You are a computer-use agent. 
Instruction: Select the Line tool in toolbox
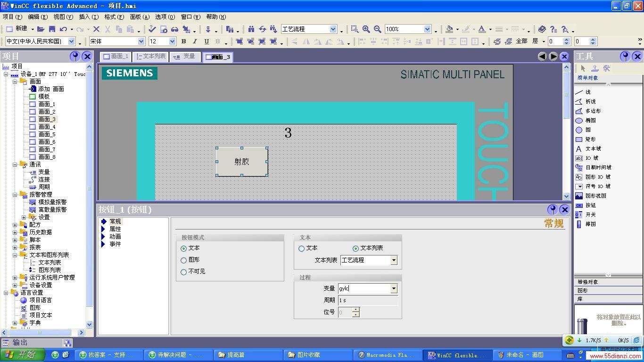pyautogui.click(x=584, y=92)
